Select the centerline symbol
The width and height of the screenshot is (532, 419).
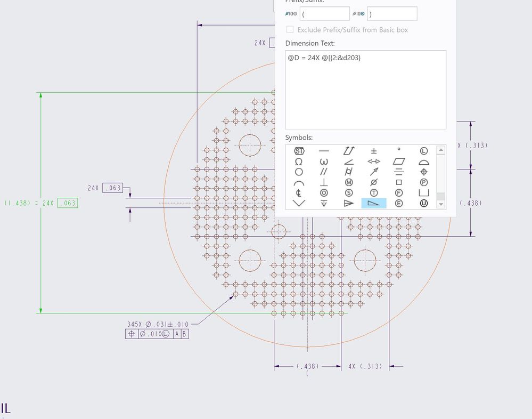pos(299,193)
